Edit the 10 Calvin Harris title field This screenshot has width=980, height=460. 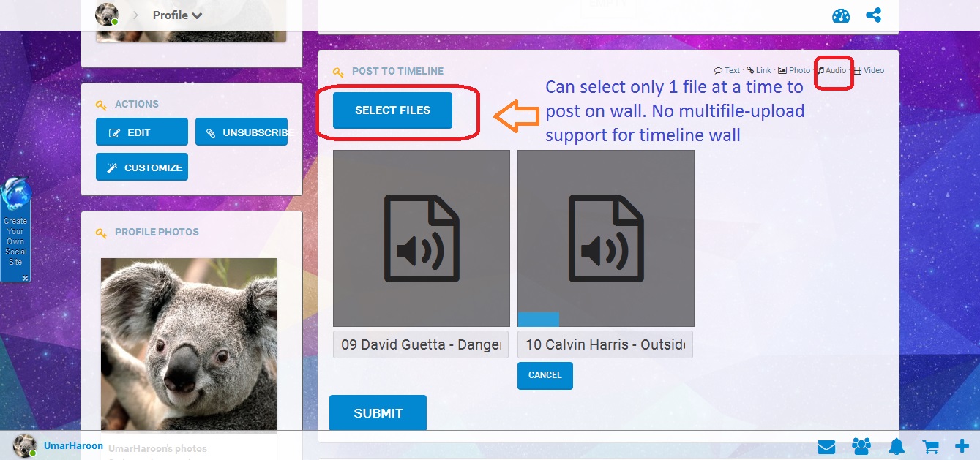point(605,344)
